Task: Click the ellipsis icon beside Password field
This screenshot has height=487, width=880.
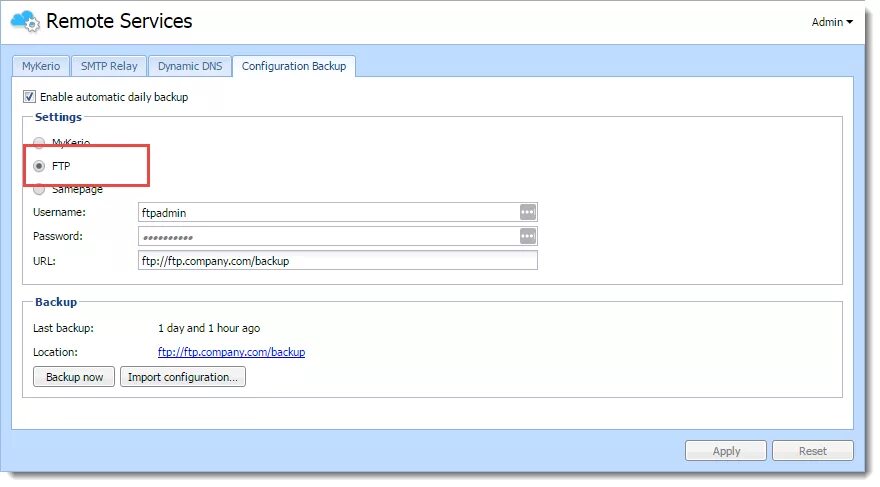Action: (528, 236)
